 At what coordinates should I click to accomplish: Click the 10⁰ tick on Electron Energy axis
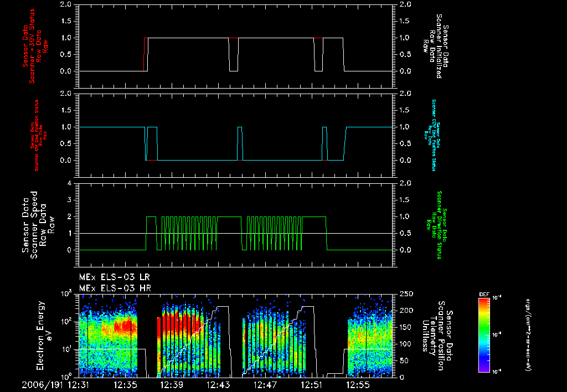66,376
